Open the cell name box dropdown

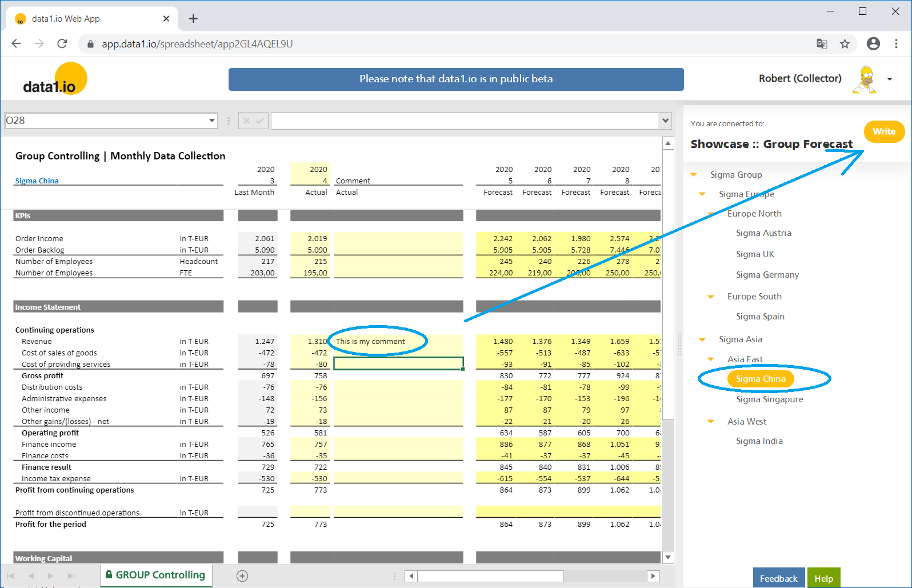(212, 121)
